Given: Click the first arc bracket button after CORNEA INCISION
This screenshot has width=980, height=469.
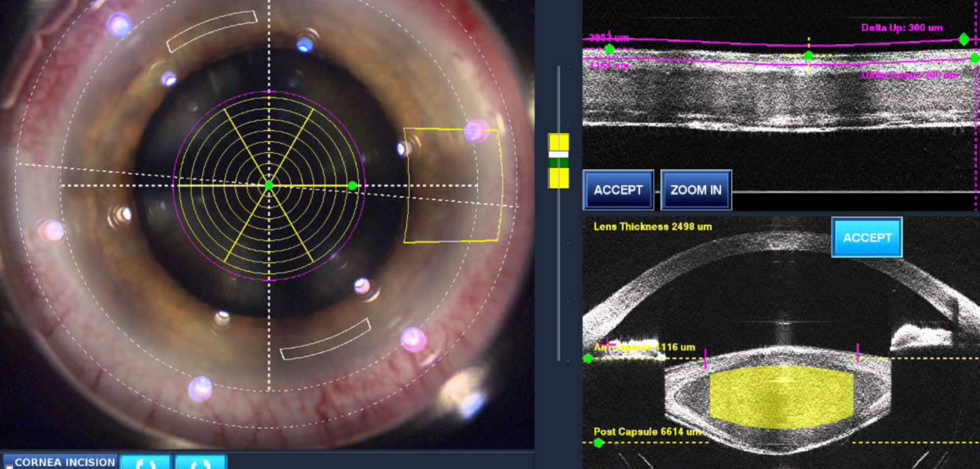Looking at the screenshot, I should 146,463.
